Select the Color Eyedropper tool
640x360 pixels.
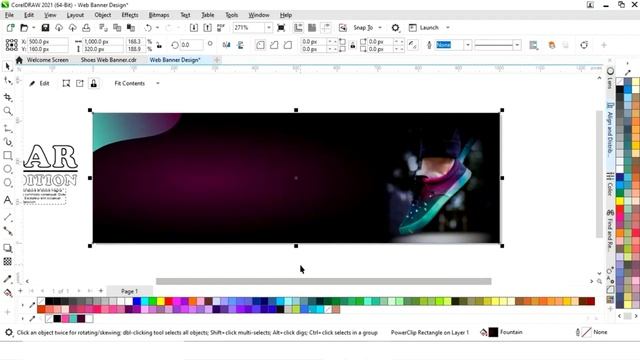click(x=8, y=279)
